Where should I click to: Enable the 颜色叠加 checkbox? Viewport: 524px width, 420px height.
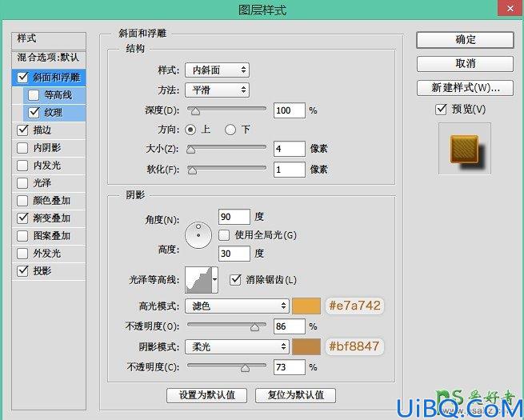point(22,201)
